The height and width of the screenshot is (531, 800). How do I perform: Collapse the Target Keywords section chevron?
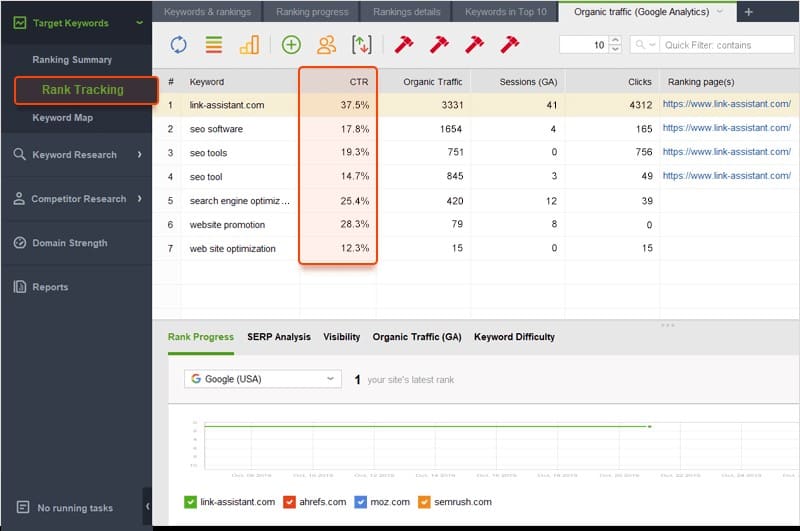tap(139, 22)
